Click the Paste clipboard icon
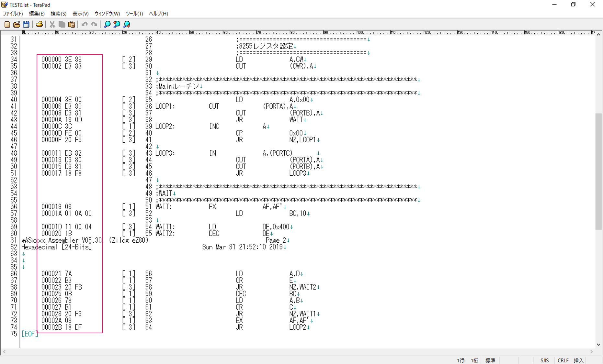Image resolution: width=603 pixels, height=364 pixels. coord(72,24)
